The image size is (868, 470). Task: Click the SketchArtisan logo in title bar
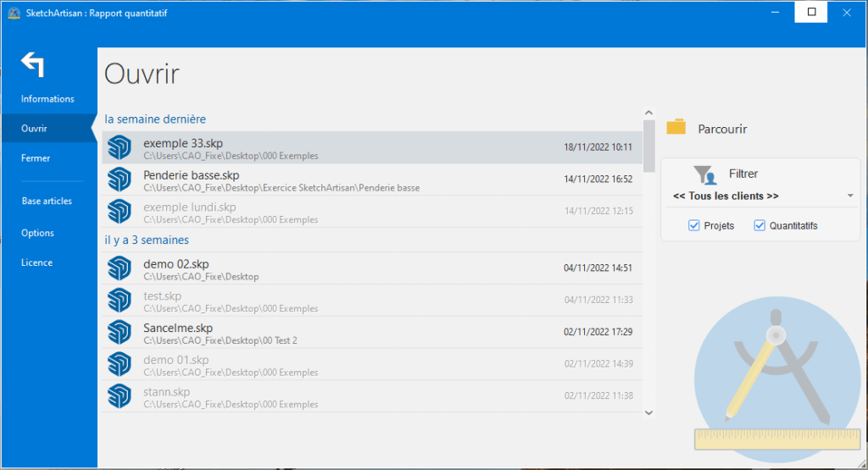[x=14, y=13]
